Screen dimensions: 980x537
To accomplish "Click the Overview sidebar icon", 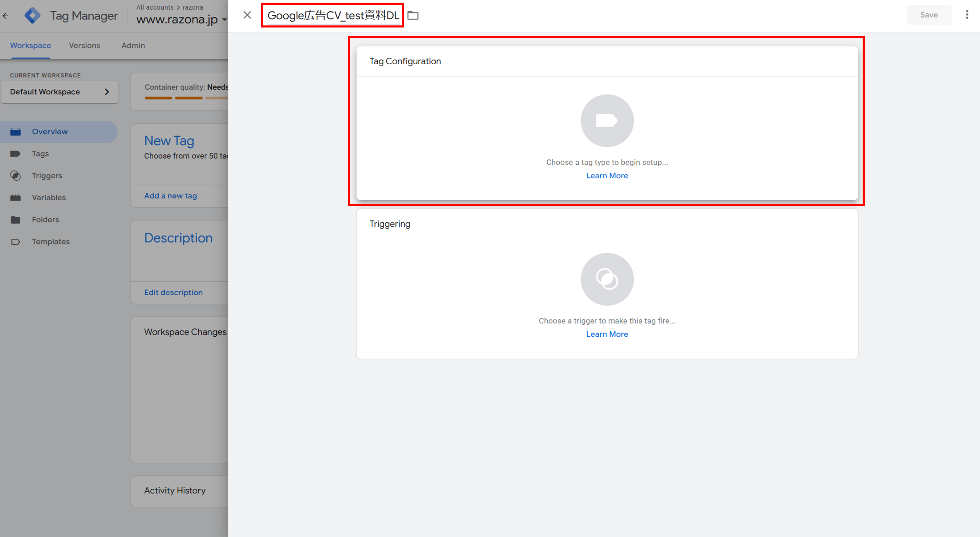I will (16, 132).
